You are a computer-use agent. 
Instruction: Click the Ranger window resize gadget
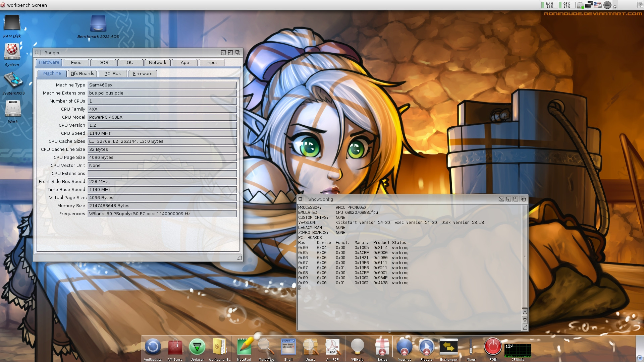click(x=239, y=258)
